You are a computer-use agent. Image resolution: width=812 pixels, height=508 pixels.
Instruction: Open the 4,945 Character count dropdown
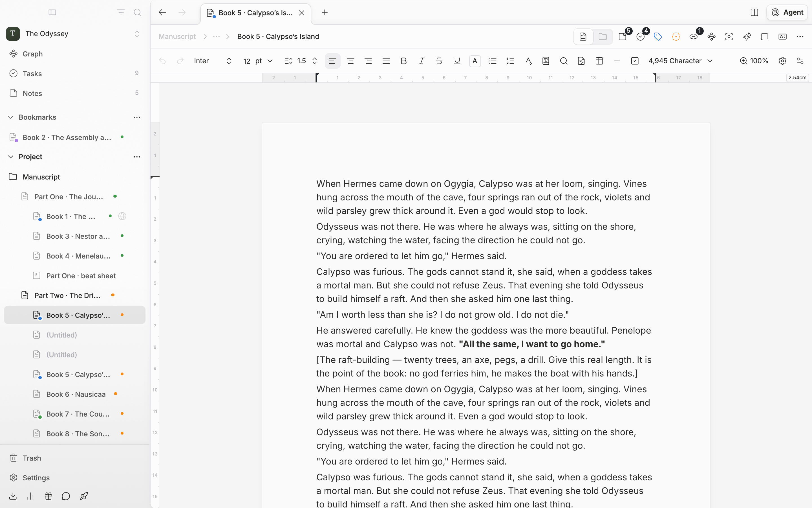(681, 61)
